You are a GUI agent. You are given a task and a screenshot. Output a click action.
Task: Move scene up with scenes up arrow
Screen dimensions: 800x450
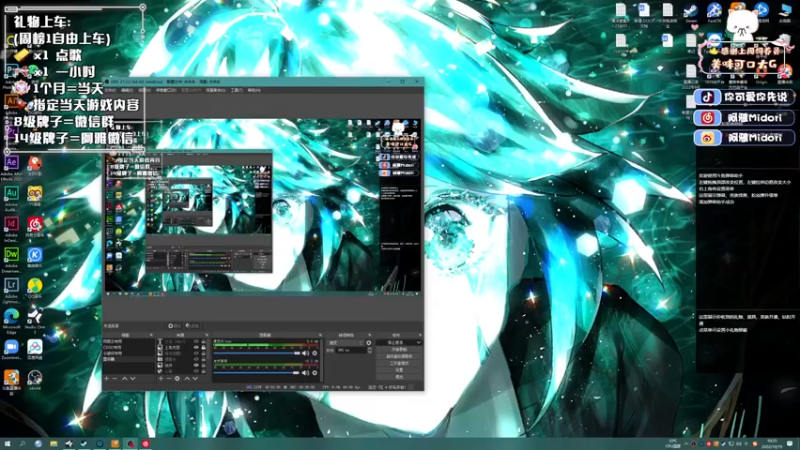pyautogui.click(x=124, y=378)
